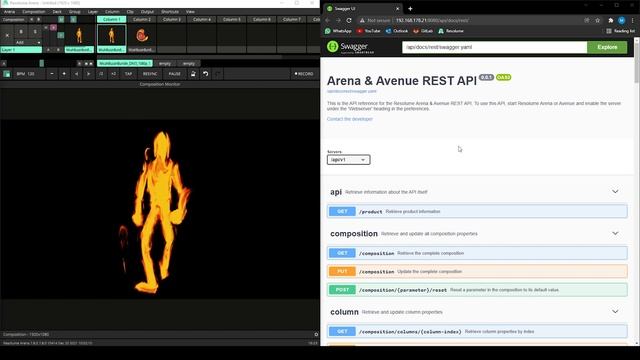Click the BPM 120 value field
This screenshot has width=640, height=360.
26,74
